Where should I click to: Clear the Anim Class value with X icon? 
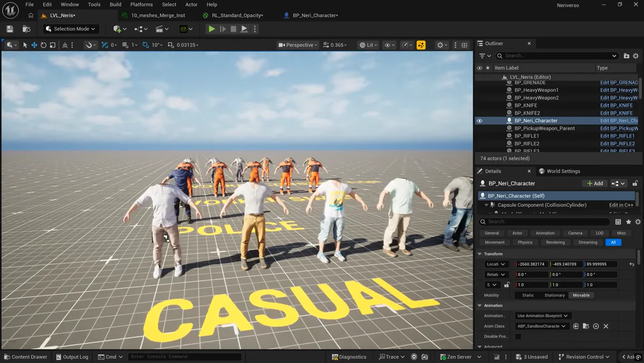tap(606, 326)
